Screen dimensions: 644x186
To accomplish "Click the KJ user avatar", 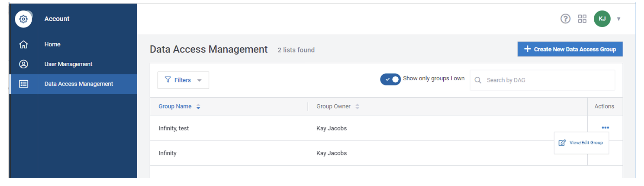I will pyautogui.click(x=602, y=19).
